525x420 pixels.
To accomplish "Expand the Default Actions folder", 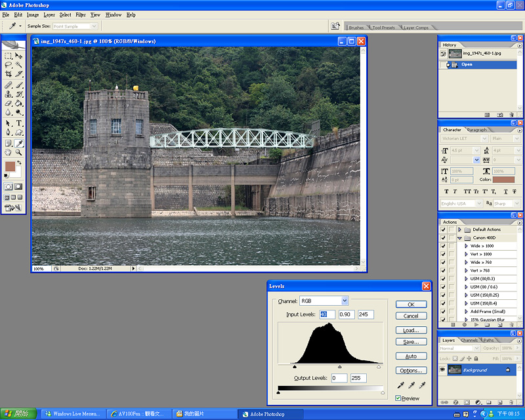I will point(460,230).
